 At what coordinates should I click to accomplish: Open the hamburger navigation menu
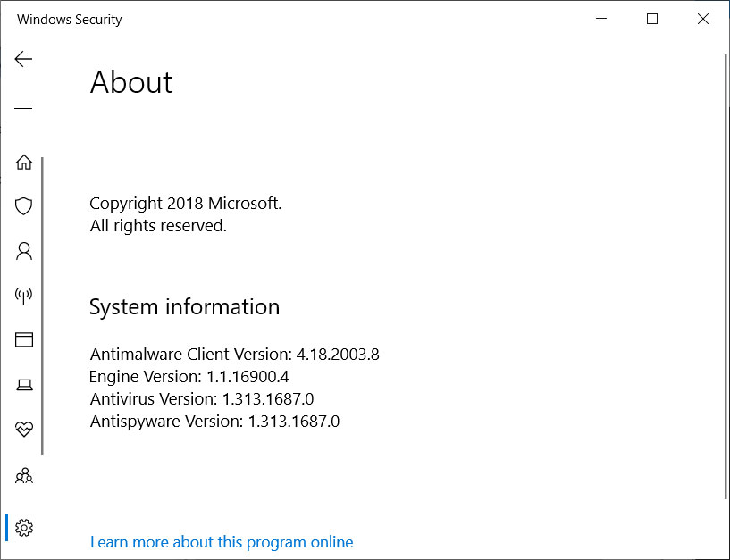point(23,109)
